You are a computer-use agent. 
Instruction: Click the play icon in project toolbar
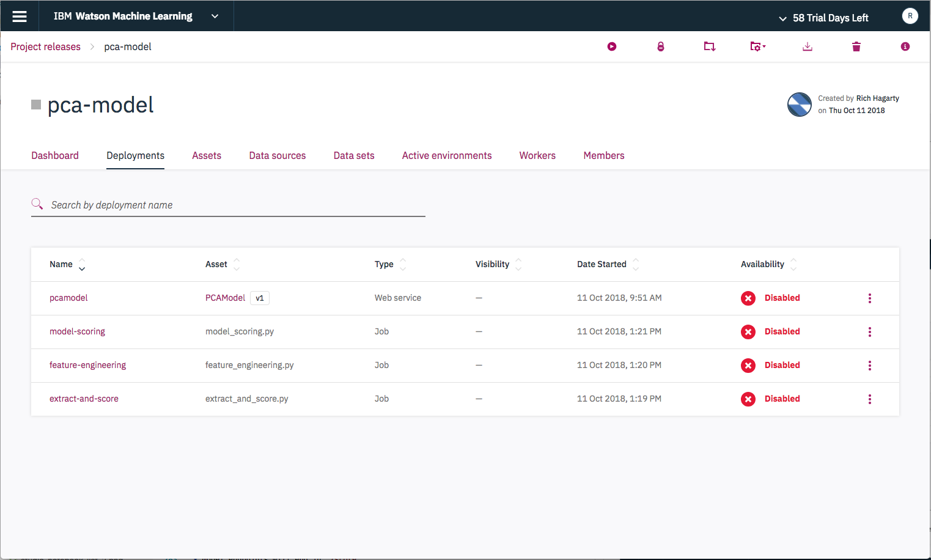tap(612, 46)
